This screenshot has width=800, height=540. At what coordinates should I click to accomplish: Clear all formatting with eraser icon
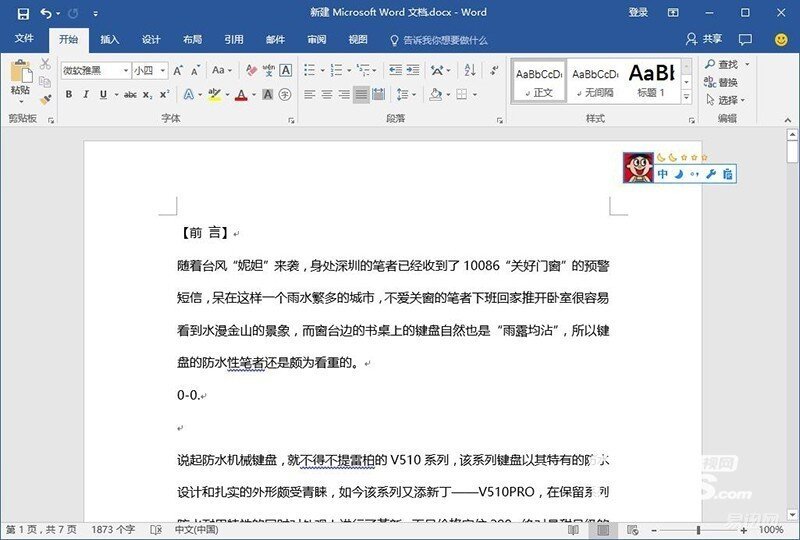(x=251, y=70)
